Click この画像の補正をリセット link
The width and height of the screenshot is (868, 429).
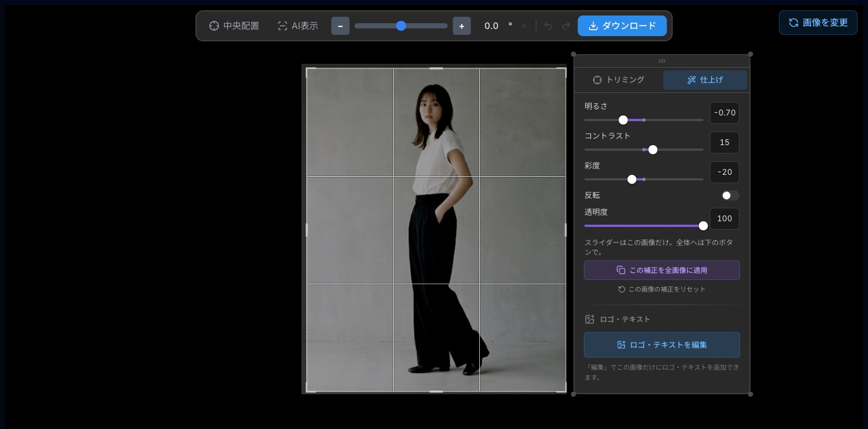coord(662,289)
